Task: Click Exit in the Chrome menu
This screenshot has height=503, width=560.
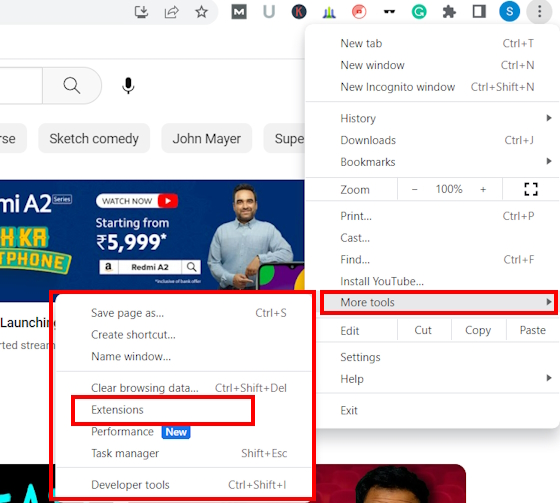Action: 438,410
